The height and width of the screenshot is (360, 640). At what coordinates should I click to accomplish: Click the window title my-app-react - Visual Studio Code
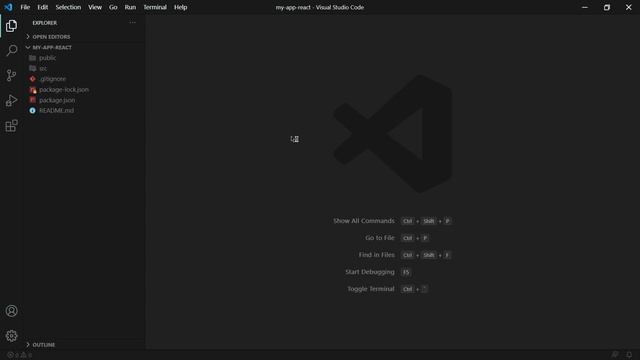(x=320, y=7)
